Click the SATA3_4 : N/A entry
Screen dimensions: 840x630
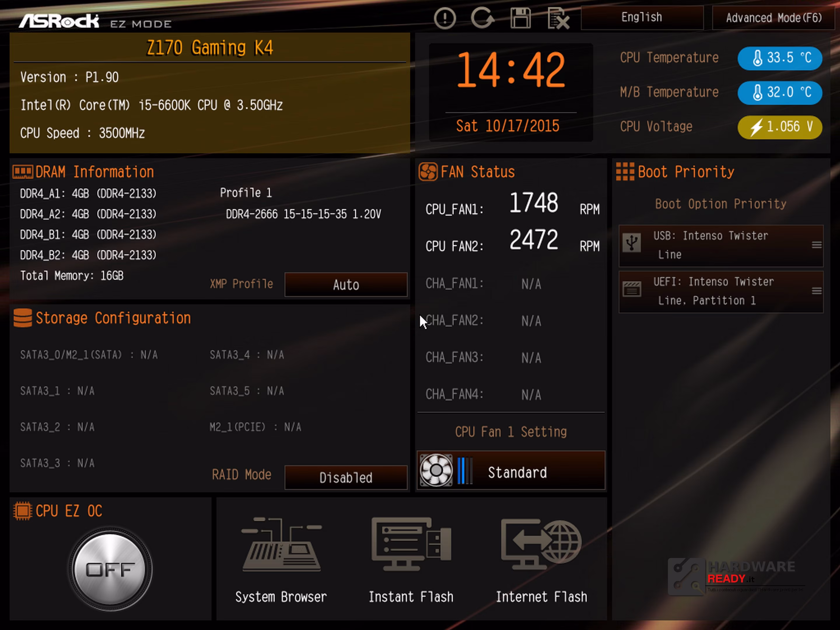point(247,355)
